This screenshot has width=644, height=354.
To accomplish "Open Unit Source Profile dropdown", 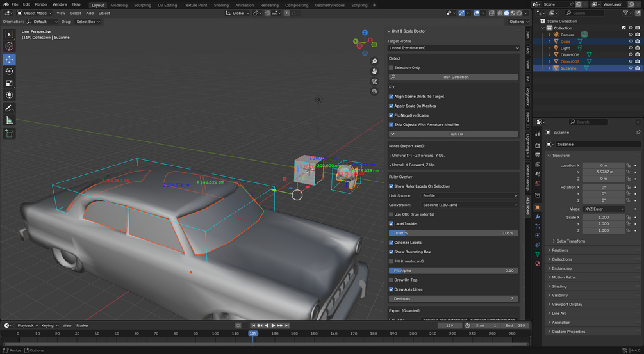I will tap(470, 196).
